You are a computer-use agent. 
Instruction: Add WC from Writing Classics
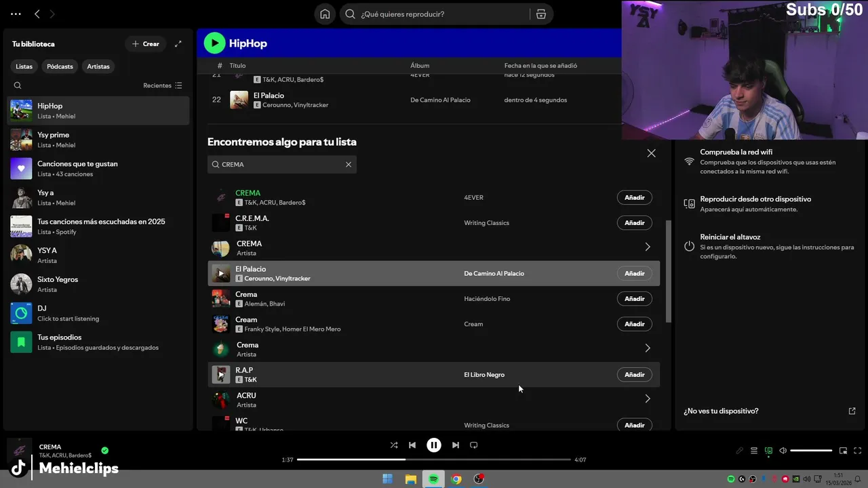[x=635, y=425]
